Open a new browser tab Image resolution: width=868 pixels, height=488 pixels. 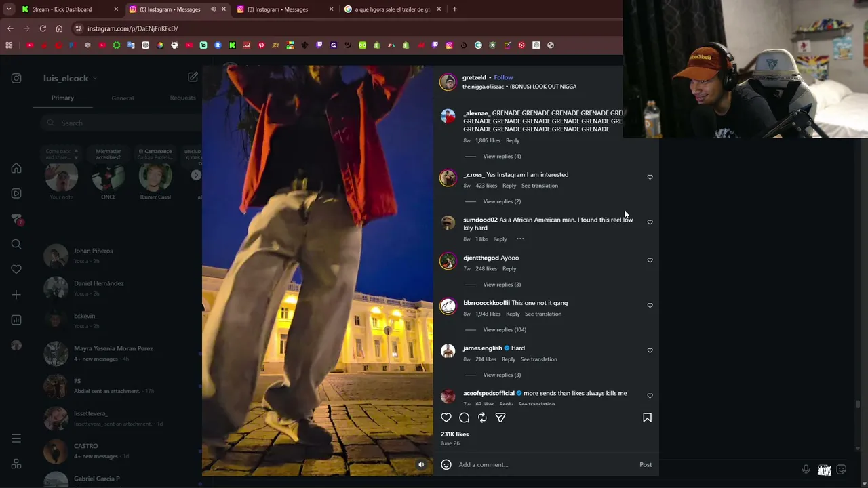click(454, 9)
